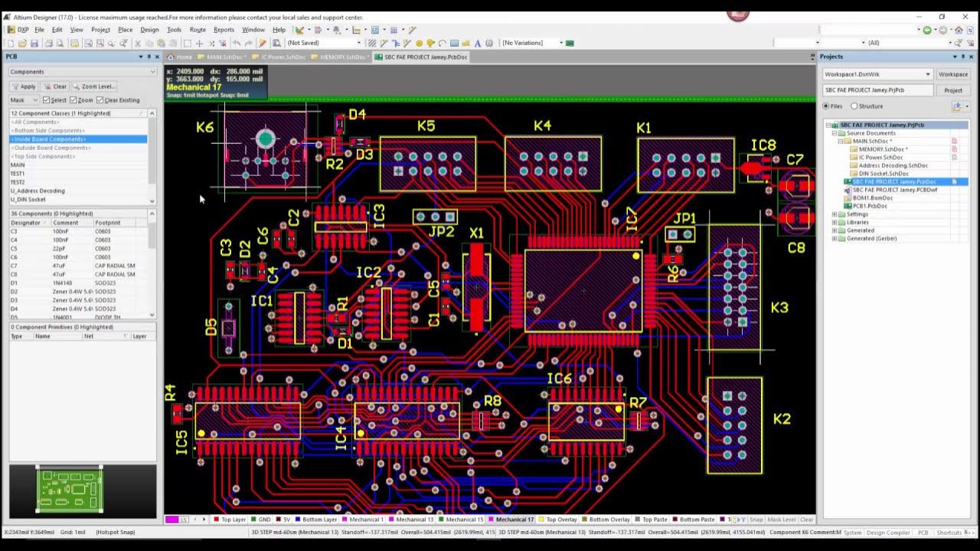This screenshot has width=980, height=551.
Task: Select the C7 component row
Action: [78, 266]
